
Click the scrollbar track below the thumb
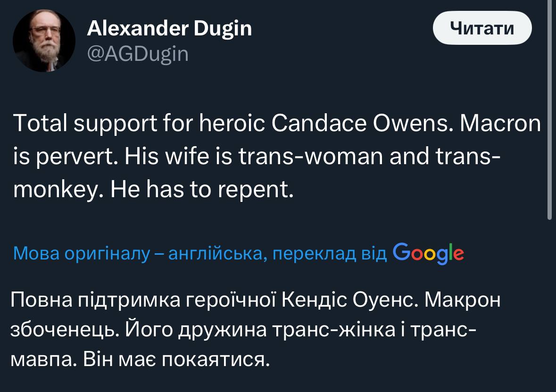549,307
